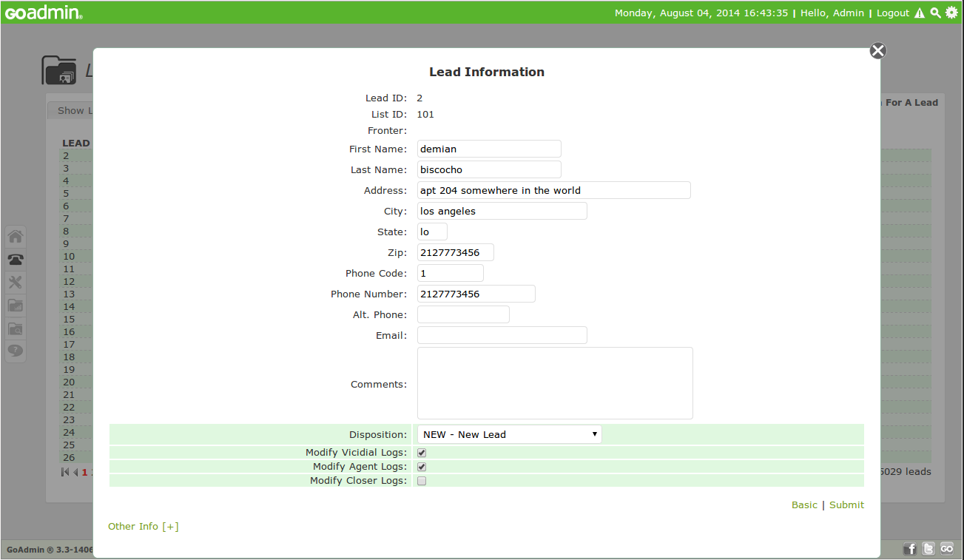964x560 pixels.
Task: Select lead row 10 in background list
Action: coord(69,256)
